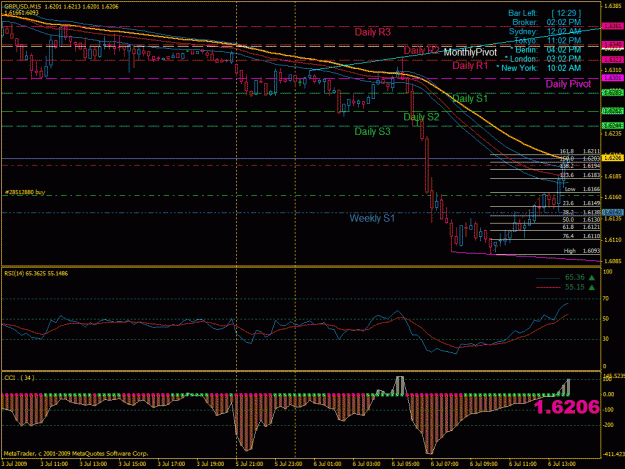Click the New York time 10:02 AM

tap(564, 68)
